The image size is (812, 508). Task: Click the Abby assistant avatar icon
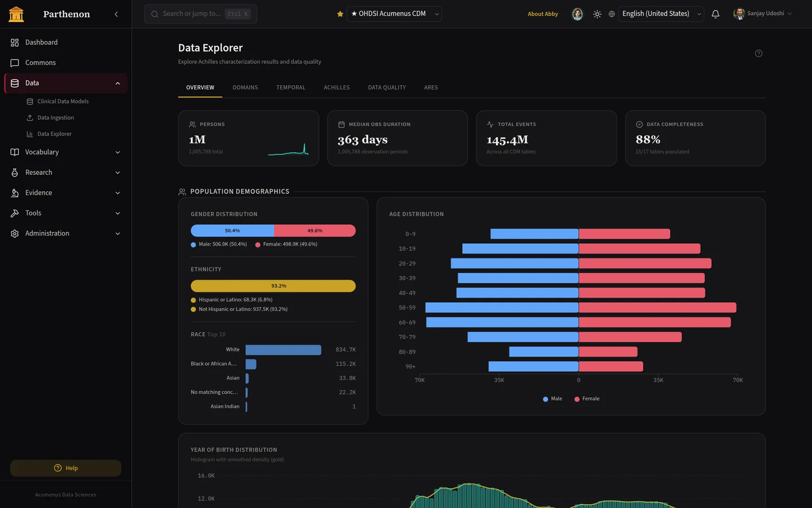click(x=578, y=14)
